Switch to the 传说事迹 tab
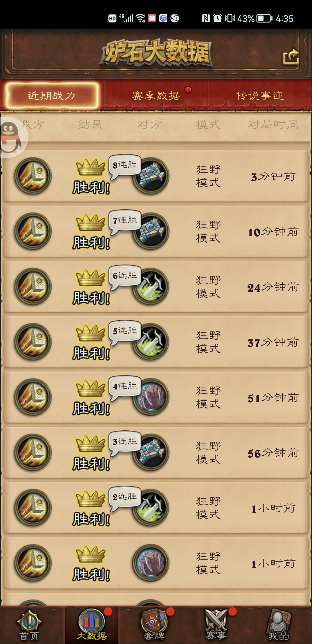This screenshot has width=312, height=644. pyautogui.click(x=260, y=95)
